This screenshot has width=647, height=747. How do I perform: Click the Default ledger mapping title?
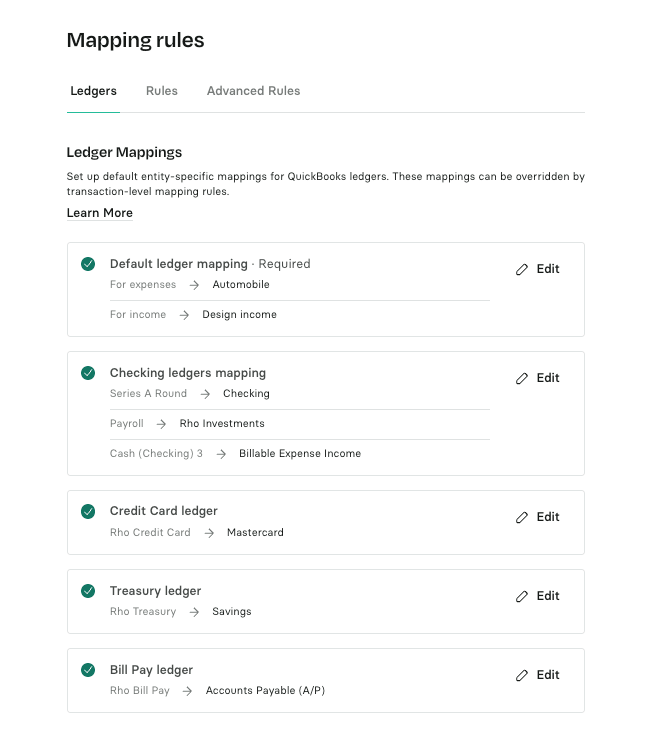(178, 264)
